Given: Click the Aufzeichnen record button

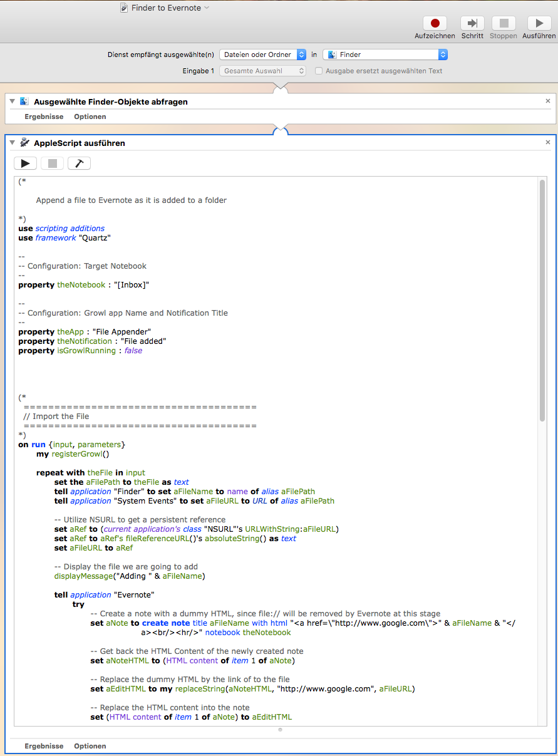Looking at the screenshot, I should (x=435, y=24).
